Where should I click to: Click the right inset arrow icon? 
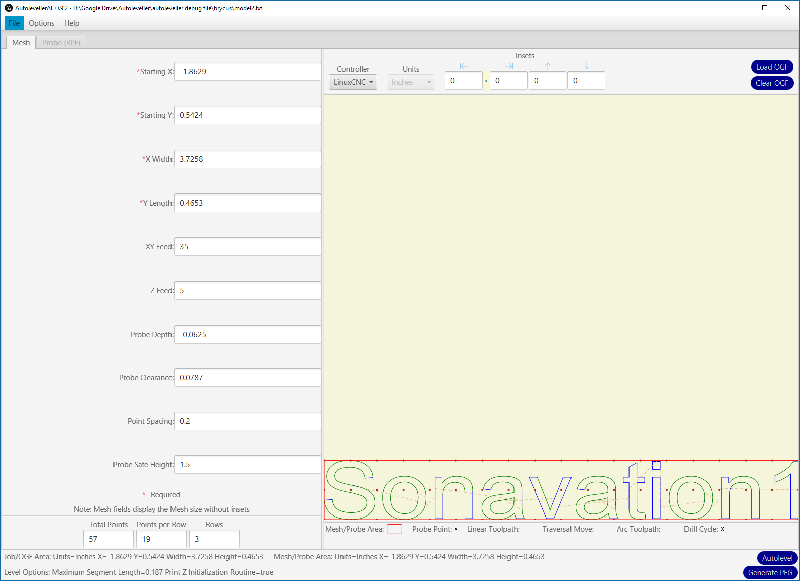(509, 66)
